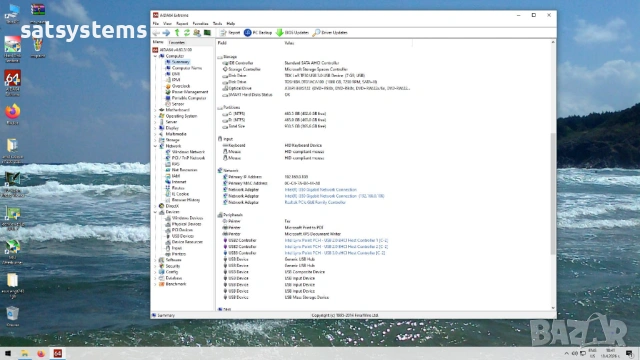Click the Back navigation arrow in toolbar
Screen dimensions: 640x360
coord(156,33)
